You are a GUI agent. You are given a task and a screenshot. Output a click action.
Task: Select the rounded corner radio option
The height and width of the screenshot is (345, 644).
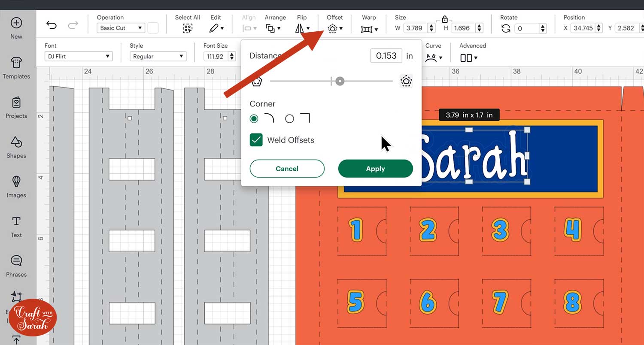click(x=254, y=118)
